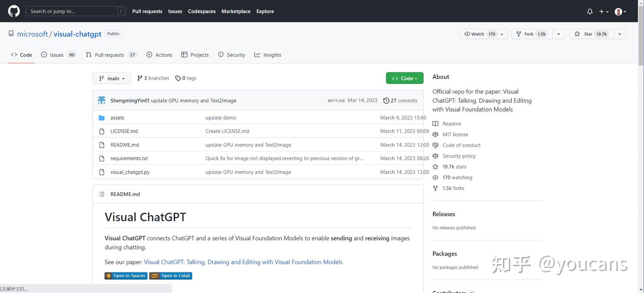Open the Insights tab
Image resolution: width=644 pixels, height=293 pixels.
click(267, 55)
